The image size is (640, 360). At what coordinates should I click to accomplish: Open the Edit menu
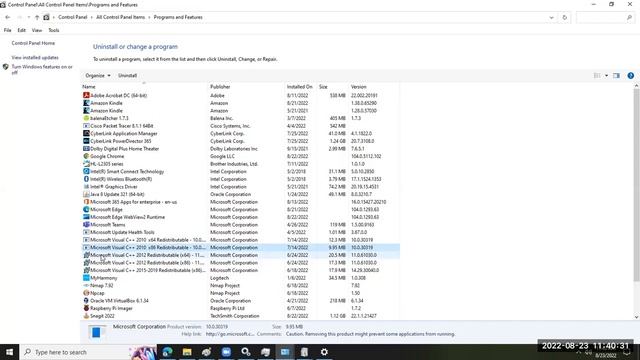click(x=21, y=30)
